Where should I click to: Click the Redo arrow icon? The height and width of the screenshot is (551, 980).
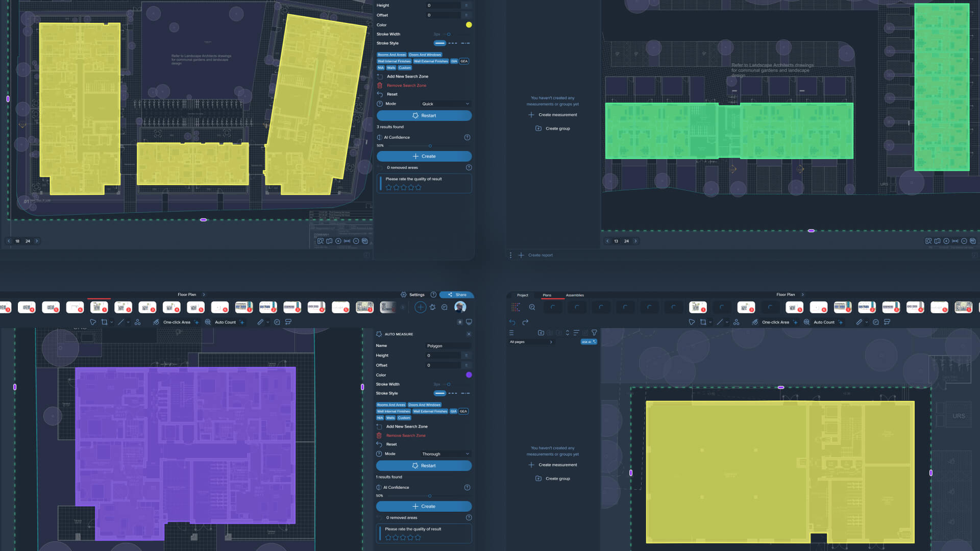(525, 322)
